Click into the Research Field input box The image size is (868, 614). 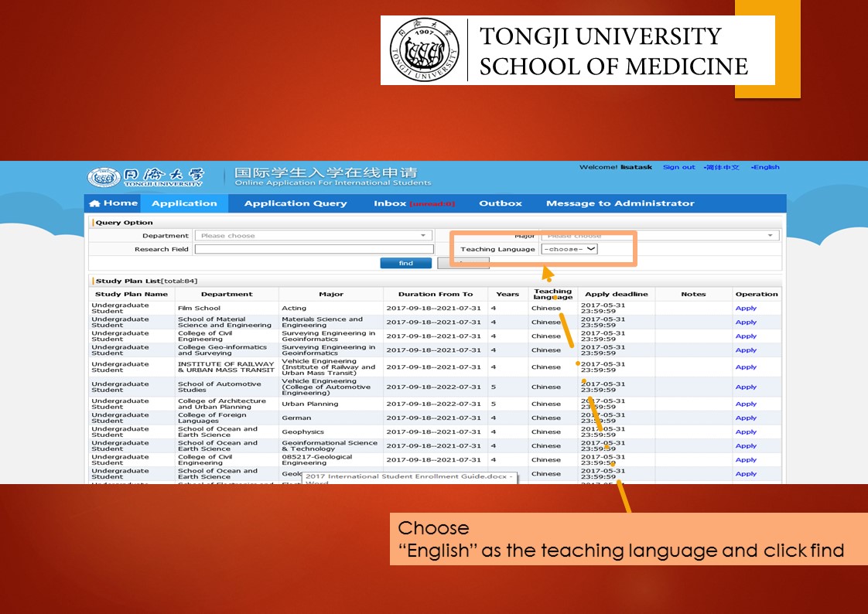(x=314, y=250)
